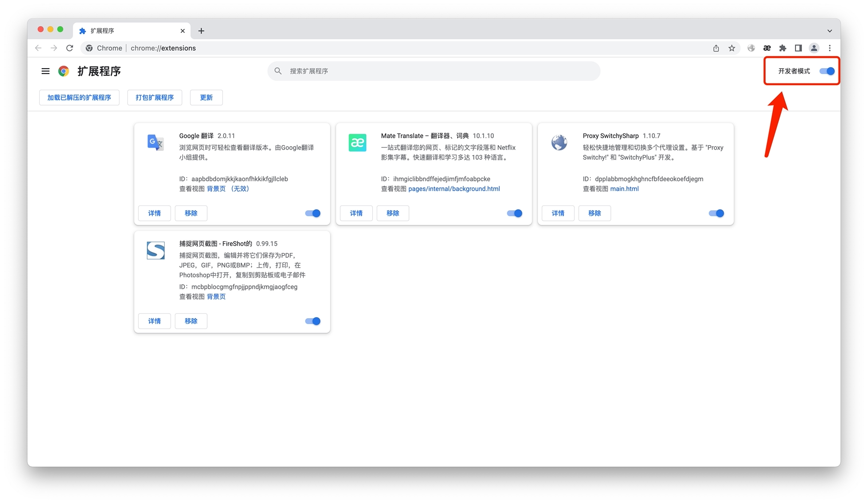Click the Google 翻译 2.0.11 title
The width and height of the screenshot is (868, 503).
click(207, 136)
